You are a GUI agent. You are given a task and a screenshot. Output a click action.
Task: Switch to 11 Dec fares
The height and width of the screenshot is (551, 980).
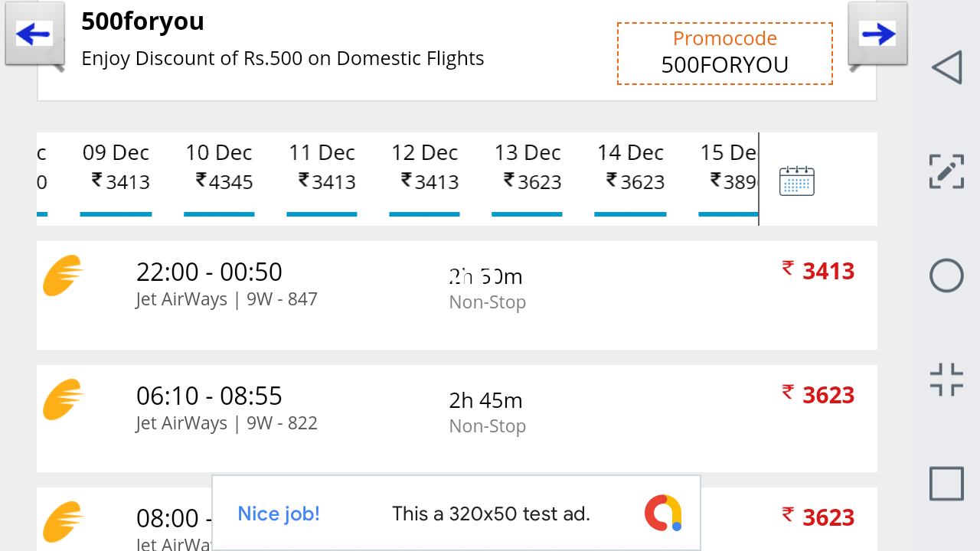(x=322, y=168)
